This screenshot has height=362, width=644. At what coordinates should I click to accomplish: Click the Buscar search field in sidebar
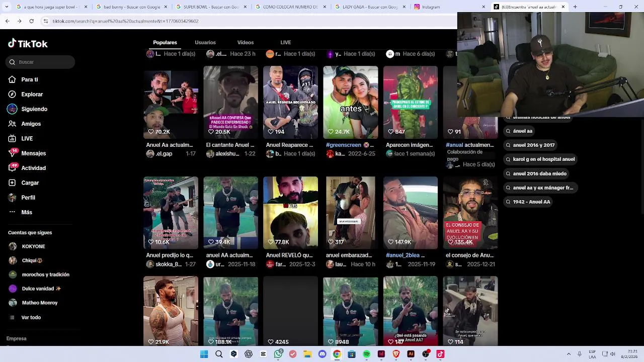click(41, 62)
